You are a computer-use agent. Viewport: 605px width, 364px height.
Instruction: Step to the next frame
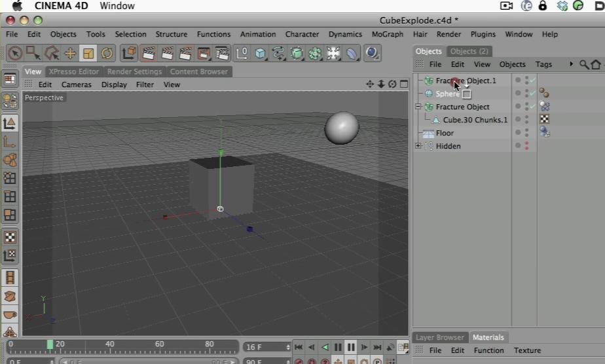pyautogui.click(x=364, y=347)
